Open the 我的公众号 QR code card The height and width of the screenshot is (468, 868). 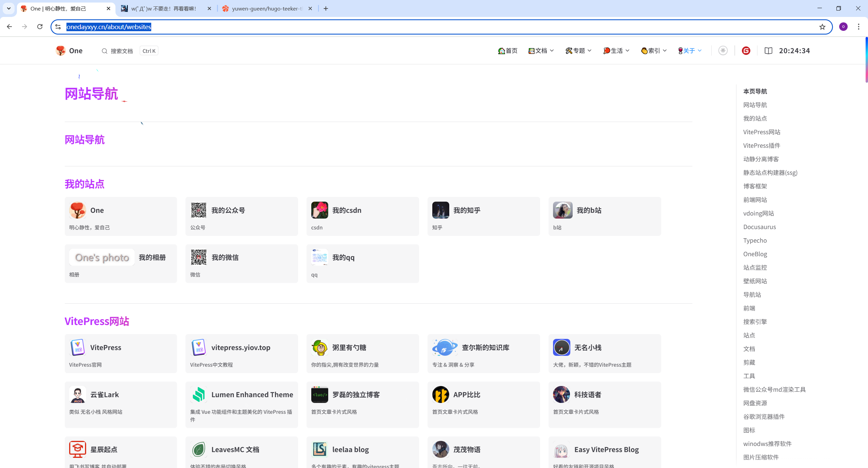click(x=241, y=216)
